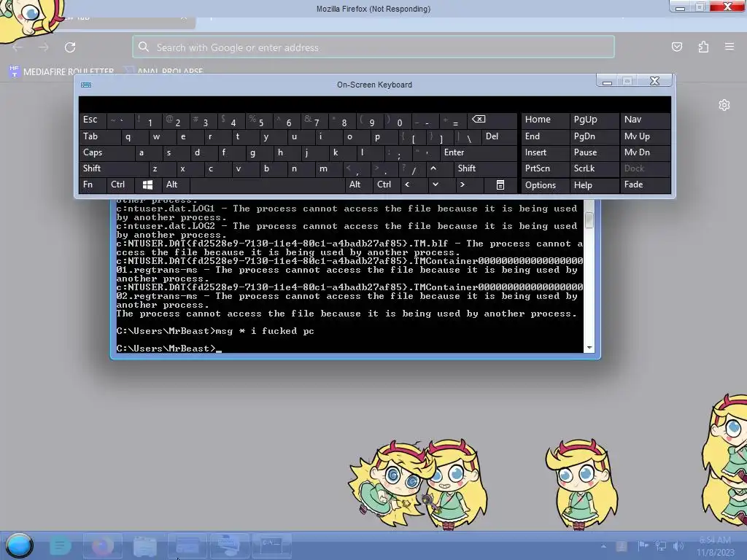Click the command prompt taskbar icon

click(271, 545)
